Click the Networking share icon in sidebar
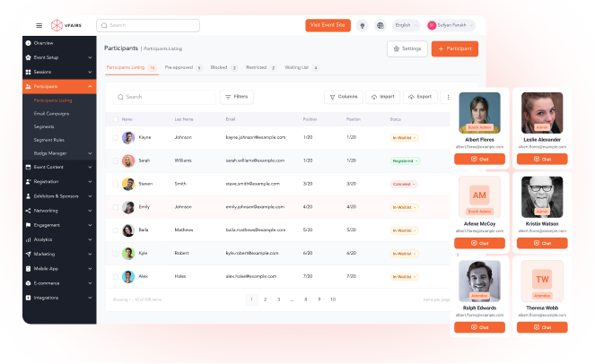Screen dimensions: 595x364 tap(29, 211)
